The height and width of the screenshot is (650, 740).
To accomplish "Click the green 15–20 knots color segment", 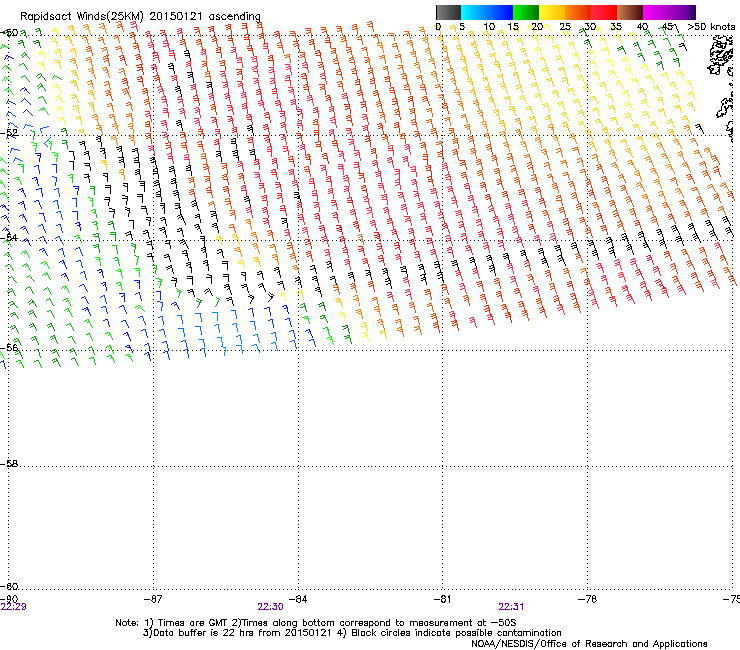I will coord(526,12).
